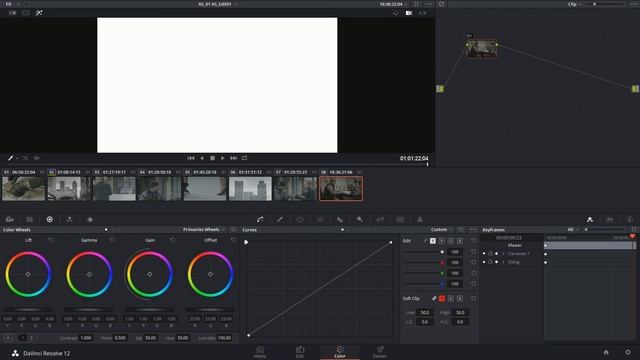Image resolution: width=640 pixels, height=360 pixels.
Task: Toggle blue channel in curves Edit
Action: click(460, 241)
